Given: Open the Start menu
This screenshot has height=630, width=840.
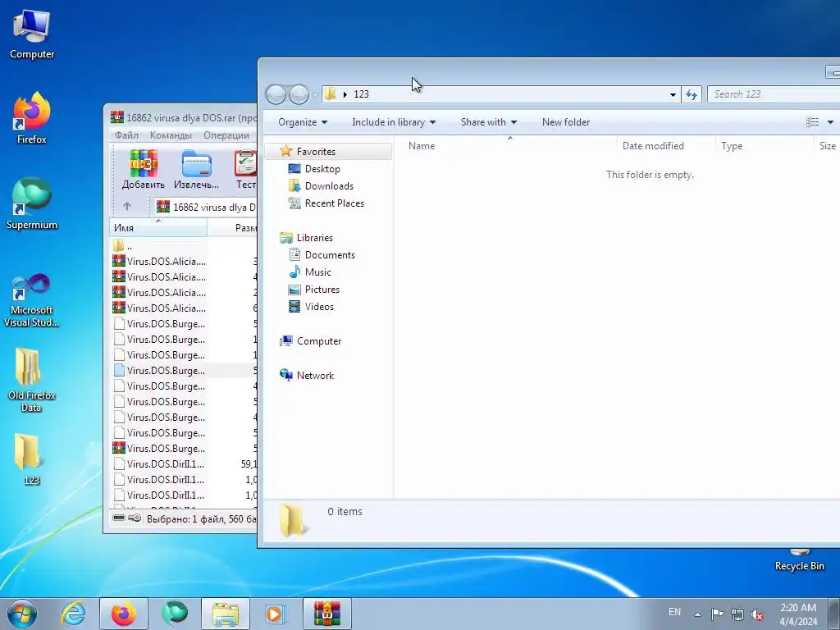Looking at the screenshot, I should click(x=21, y=614).
